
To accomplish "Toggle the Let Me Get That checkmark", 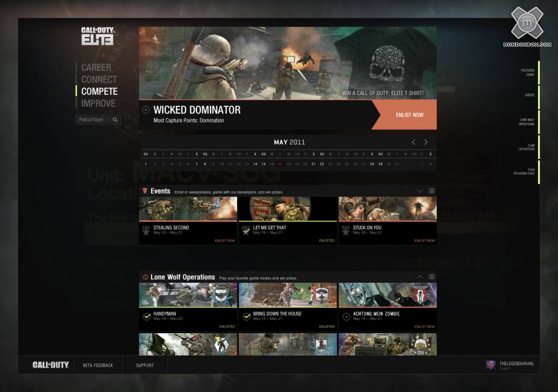I will (246, 231).
